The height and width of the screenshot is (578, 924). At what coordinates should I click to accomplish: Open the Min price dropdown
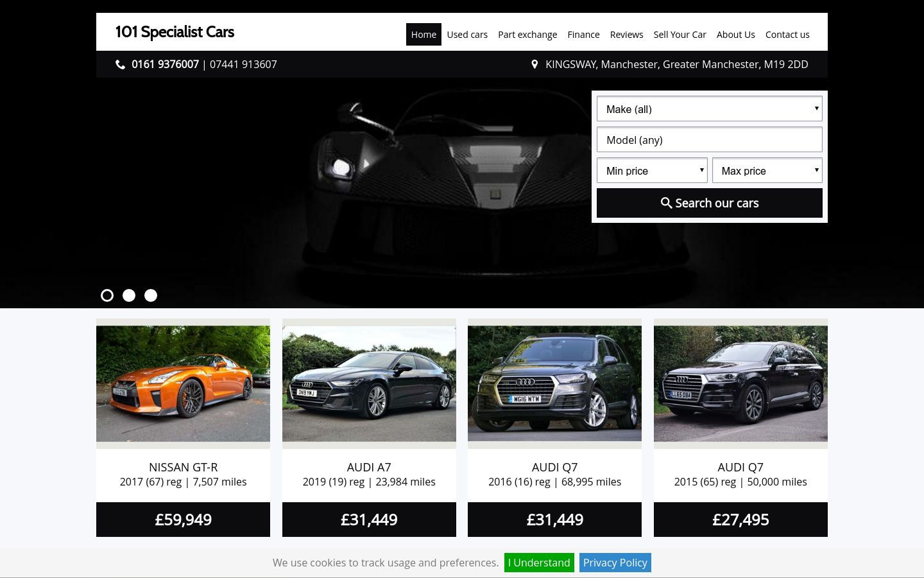(x=652, y=170)
